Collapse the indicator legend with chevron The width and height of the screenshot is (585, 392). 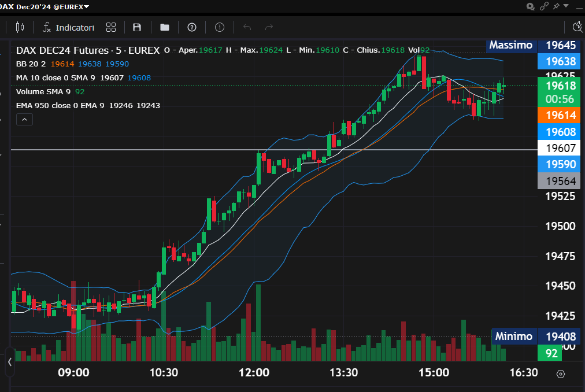coord(25,120)
